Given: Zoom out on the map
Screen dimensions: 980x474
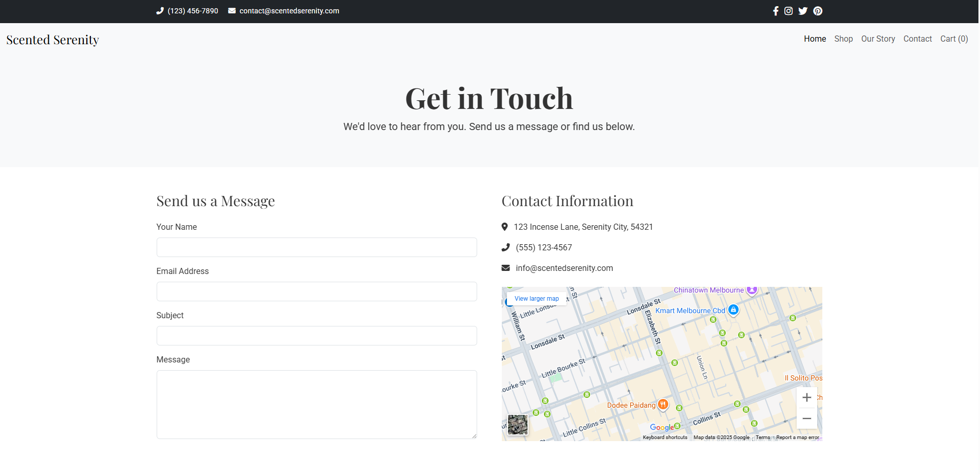Looking at the screenshot, I should pyautogui.click(x=806, y=418).
